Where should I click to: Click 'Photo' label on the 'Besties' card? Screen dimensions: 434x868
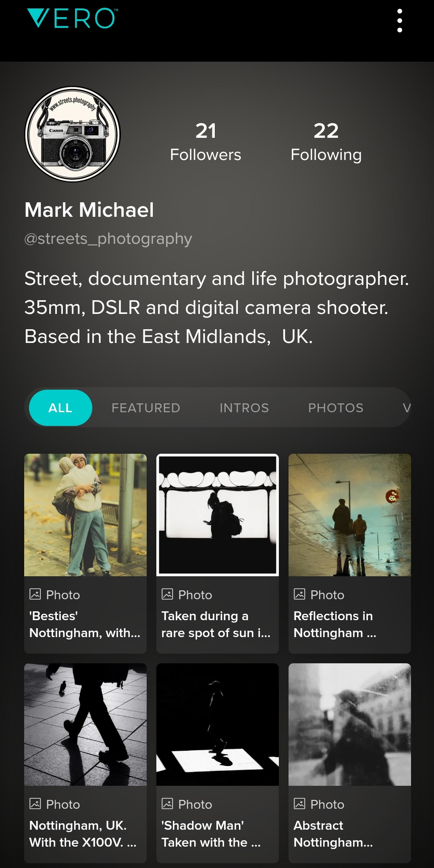point(63,595)
